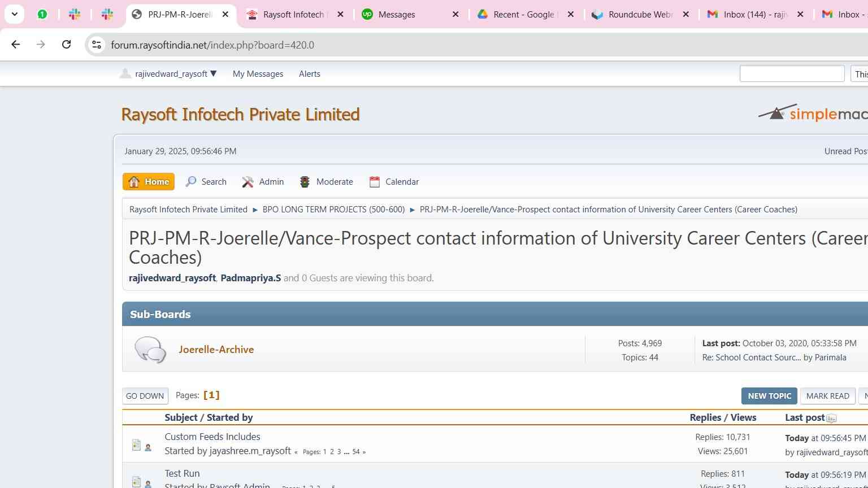Image resolution: width=868 pixels, height=488 pixels.
Task: Open the search scope dropdown beside search box
Action: click(x=860, y=73)
